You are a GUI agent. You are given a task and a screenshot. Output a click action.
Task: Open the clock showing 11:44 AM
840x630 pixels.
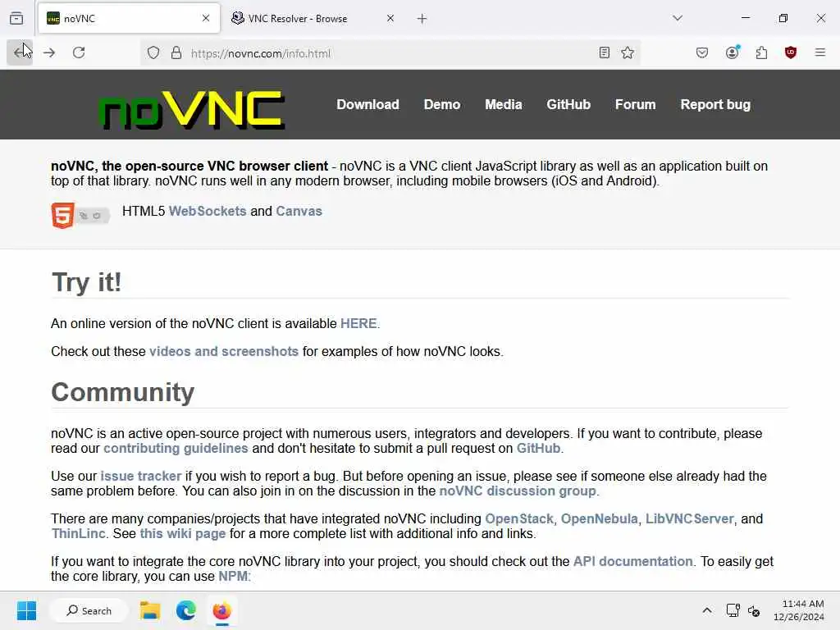click(x=799, y=610)
